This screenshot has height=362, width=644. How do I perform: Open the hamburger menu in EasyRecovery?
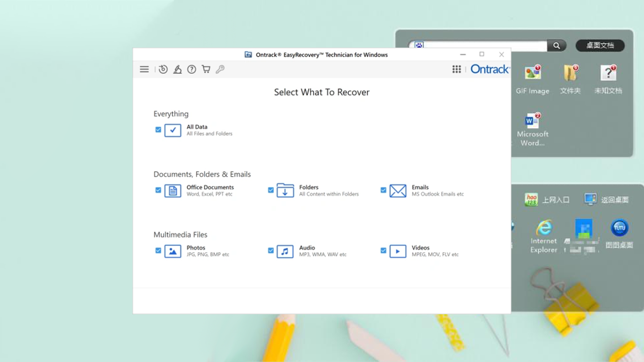pyautogui.click(x=144, y=69)
